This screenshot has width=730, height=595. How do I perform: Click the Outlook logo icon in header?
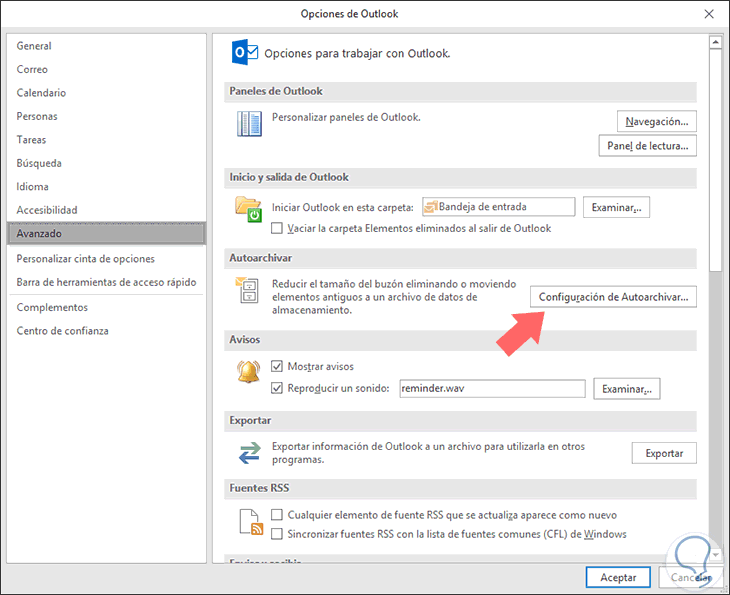tap(244, 52)
